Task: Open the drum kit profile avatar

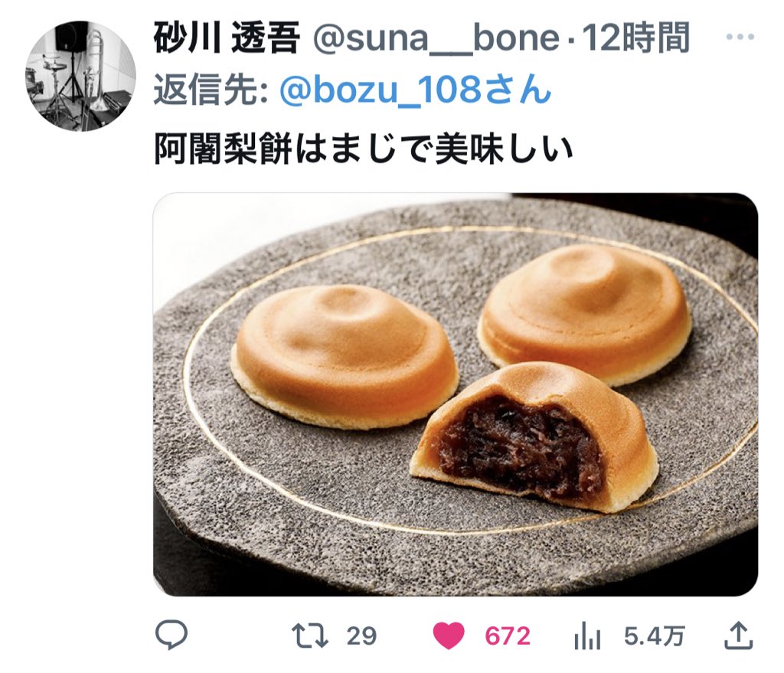Action: 80,76
